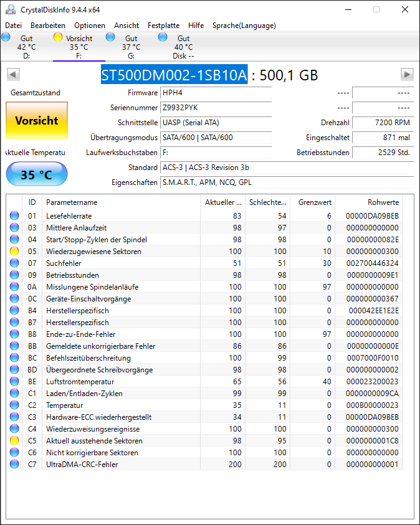This screenshot has height=525, width=420.
Task: Click the Seriennummer field Z9932PYK
Action: pos(216,108)
